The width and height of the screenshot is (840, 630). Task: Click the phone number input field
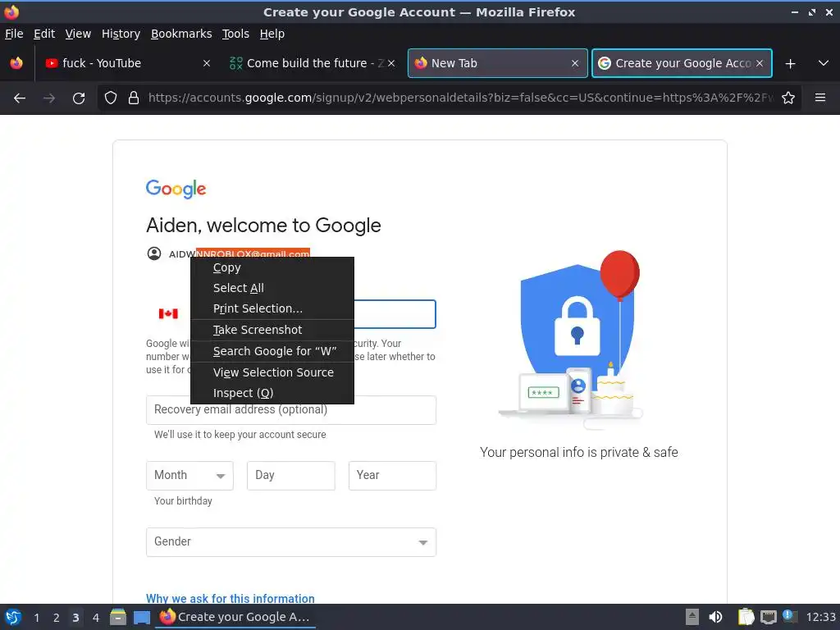click(x=395, y=314)
